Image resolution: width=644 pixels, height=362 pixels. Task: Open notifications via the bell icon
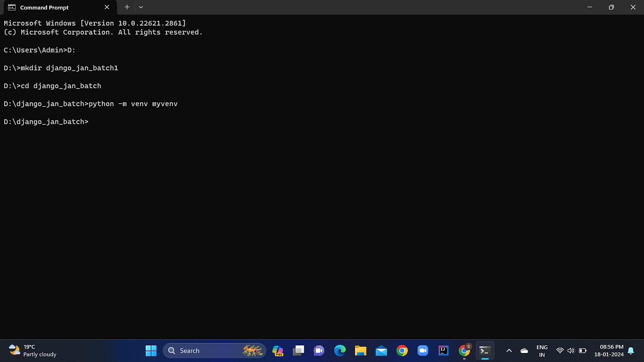631,351
